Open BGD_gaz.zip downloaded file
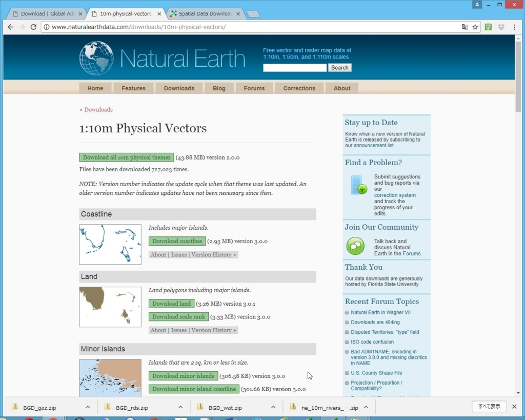Viewport: 525px width, 420px height. (39, 408)
